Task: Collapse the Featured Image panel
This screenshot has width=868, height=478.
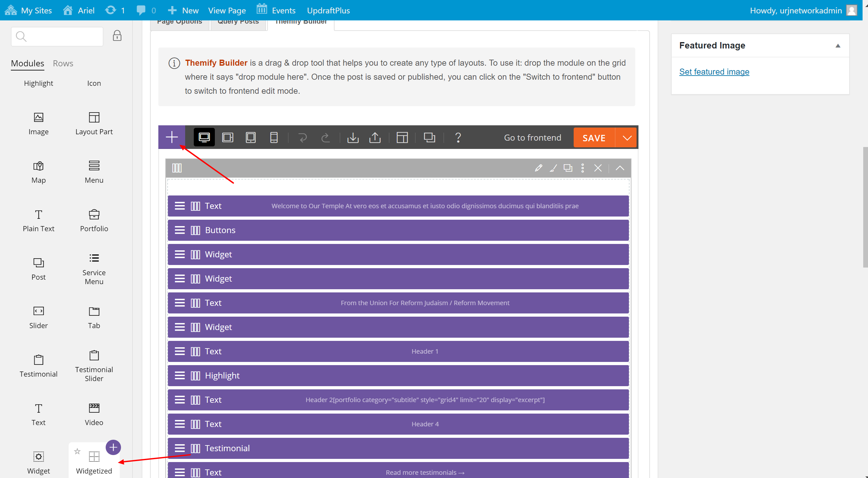Action: tap(838, 46)
